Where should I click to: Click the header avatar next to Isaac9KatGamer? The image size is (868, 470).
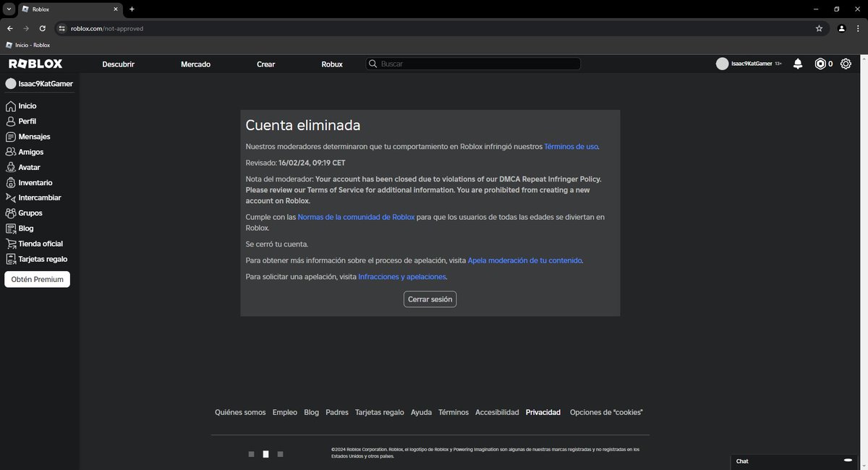click(722, 64)
